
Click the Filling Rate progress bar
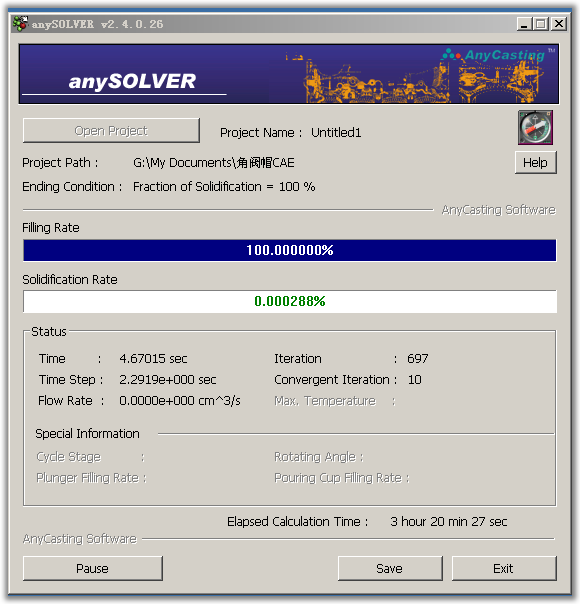click(x=290, y=250)
